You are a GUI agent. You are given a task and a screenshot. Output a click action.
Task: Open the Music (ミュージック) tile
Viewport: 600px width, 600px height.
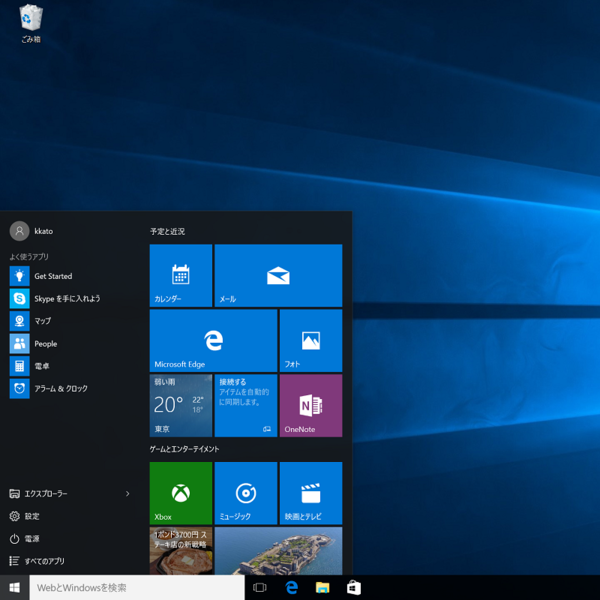pyautogui.click(x=245, y=492)
